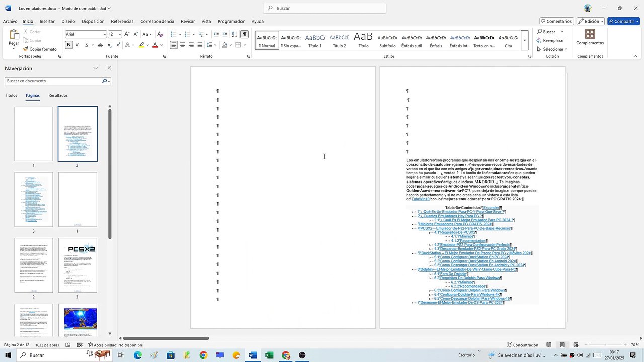Toggle italic formatting (K button)

(x=77, y=45)
